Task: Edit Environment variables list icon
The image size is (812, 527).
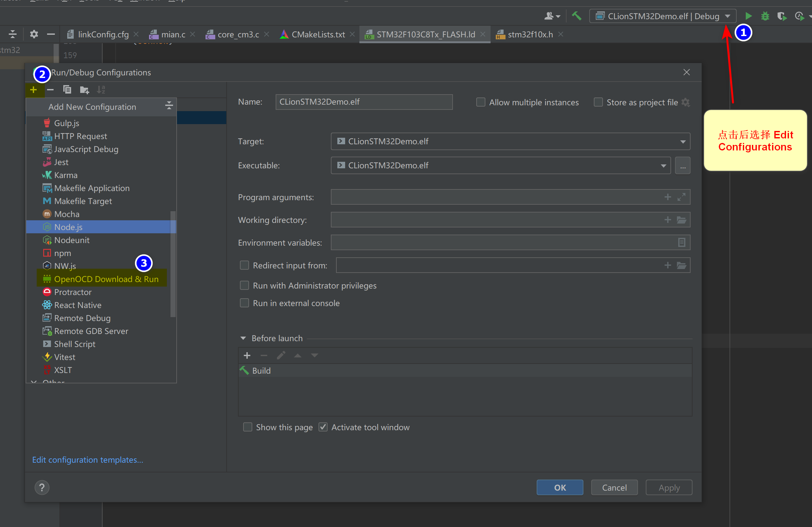Action: [x=681, y=242]
